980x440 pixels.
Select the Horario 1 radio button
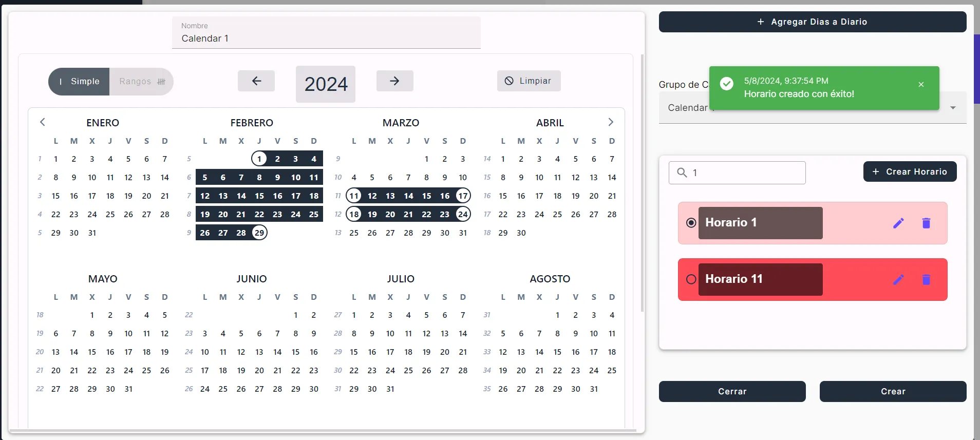(691, 223)
